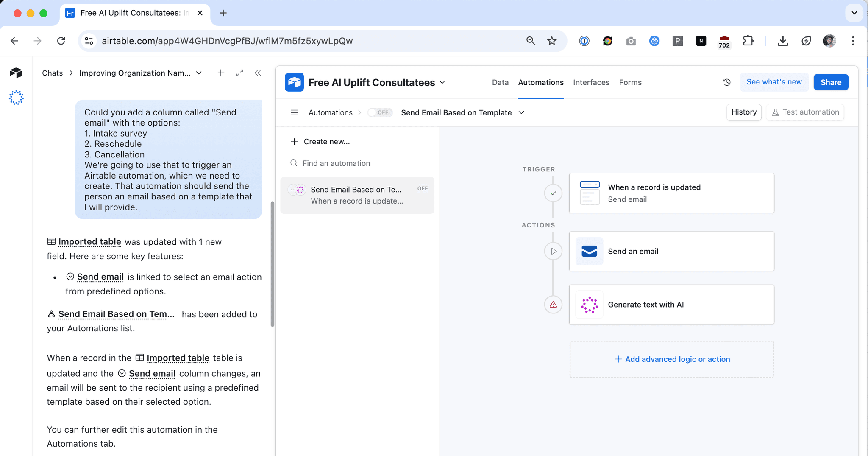Click the trigger checkmark status circle
Viewport: 868px width, 456px height.
point(553,193)
